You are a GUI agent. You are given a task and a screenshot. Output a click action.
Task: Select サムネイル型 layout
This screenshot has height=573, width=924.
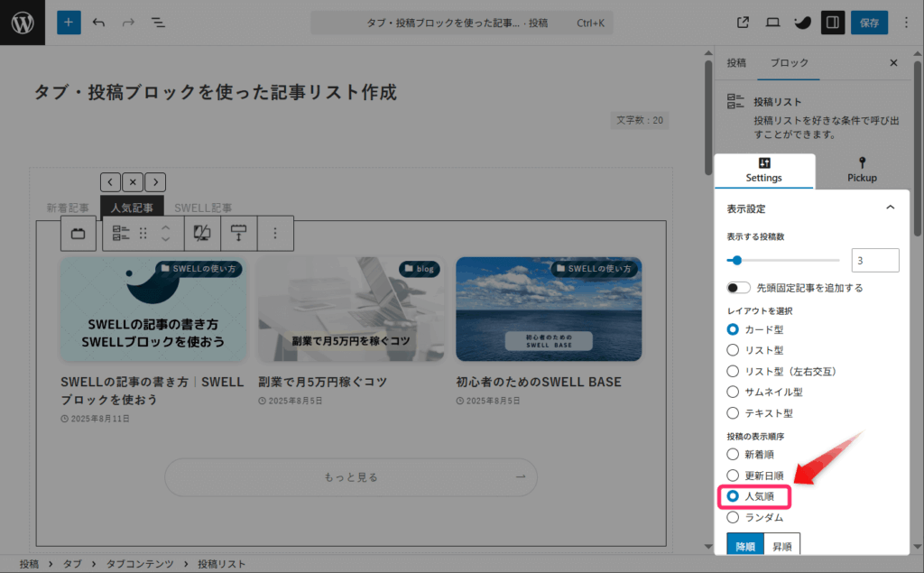click(x=733, y=392)
